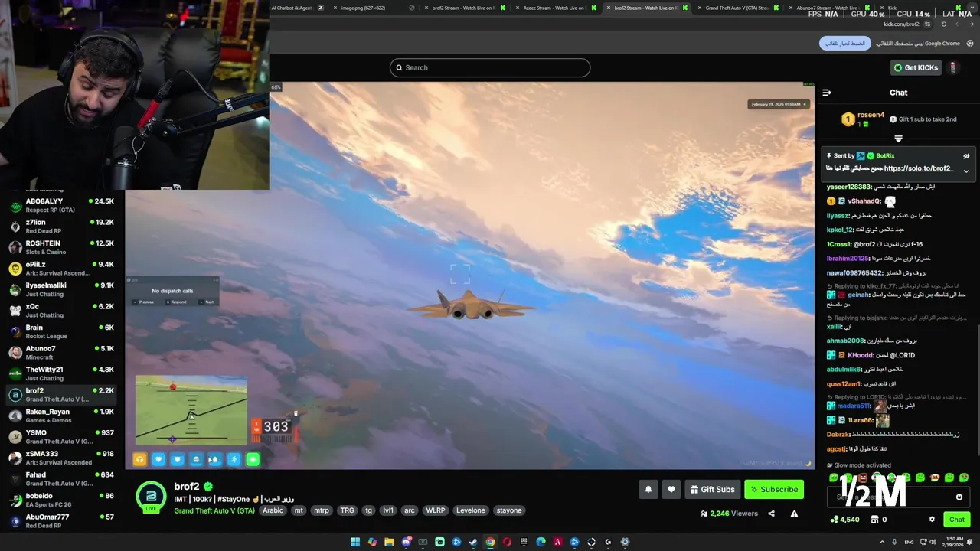Click the taskbar volume icon
This screenshot has height=551, width=980.
tap(933, 542)
